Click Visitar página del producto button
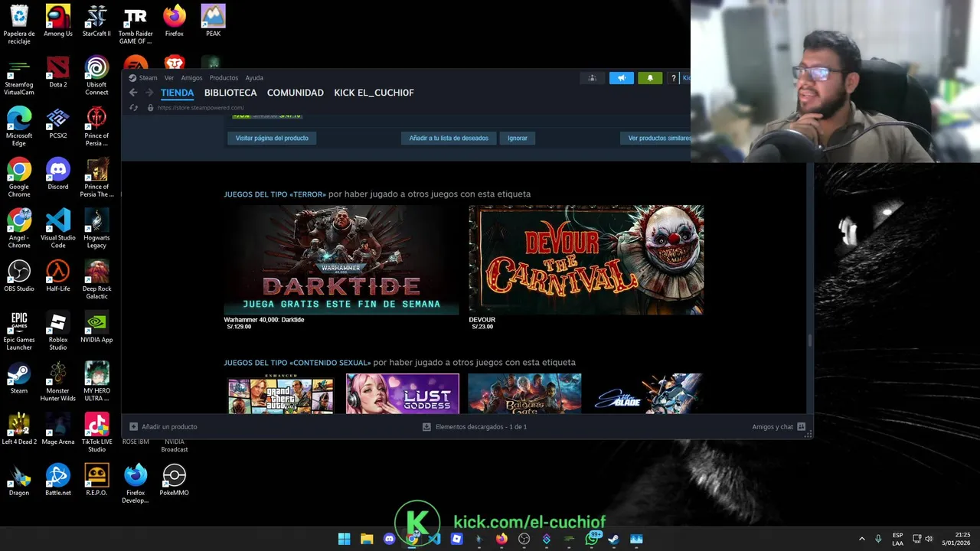Image resolution: width=980 pixels, height=551 pixels. tap(272, 138)
